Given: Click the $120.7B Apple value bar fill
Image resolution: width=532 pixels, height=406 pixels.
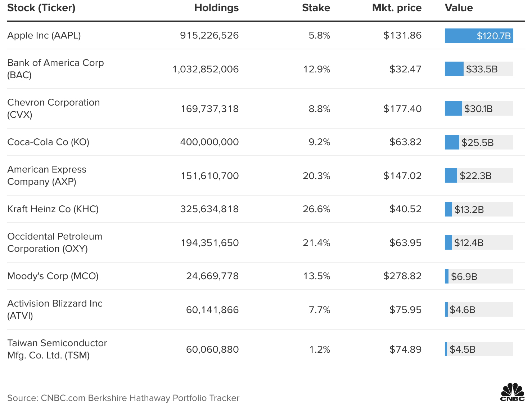Looking at the screenshot, I should pos(479,35).
